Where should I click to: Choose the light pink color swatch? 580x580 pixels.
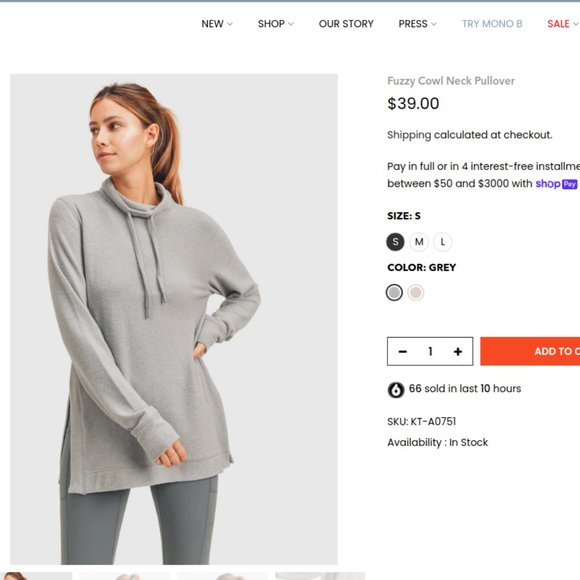415,293
